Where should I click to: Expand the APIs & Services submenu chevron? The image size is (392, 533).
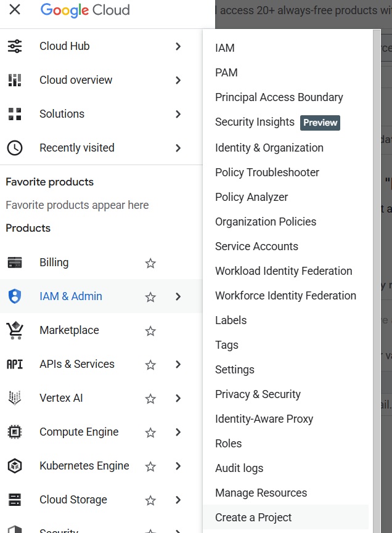(x=178, y=364)
